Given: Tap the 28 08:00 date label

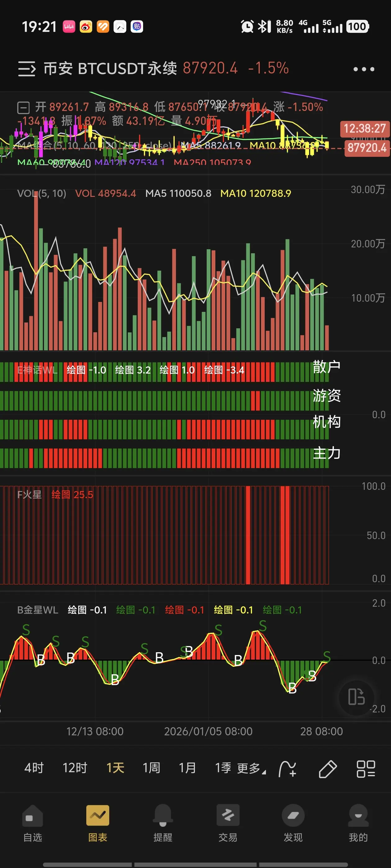Looking at the screenshot, I should tap(321, 731).
